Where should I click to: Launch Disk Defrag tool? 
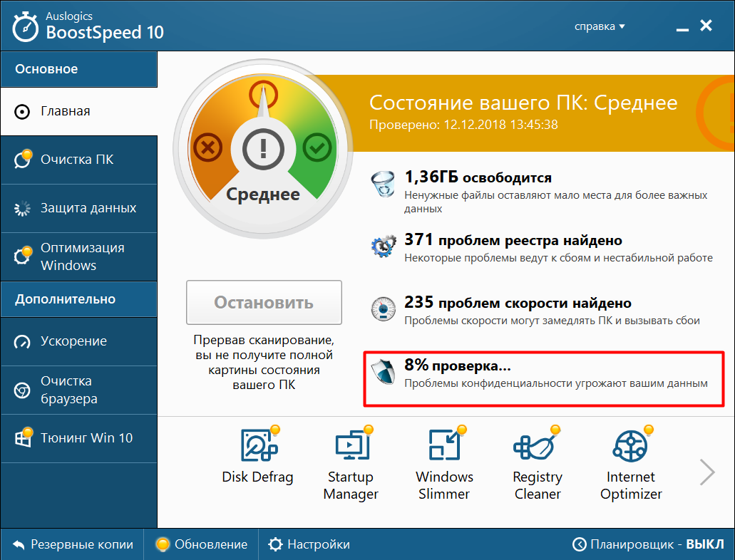pyautogui.click(x=258, y=456)
